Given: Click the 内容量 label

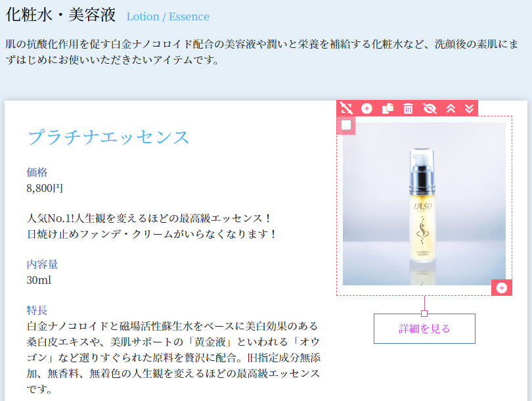Looking at the screenshot, I should click(42, 264).
